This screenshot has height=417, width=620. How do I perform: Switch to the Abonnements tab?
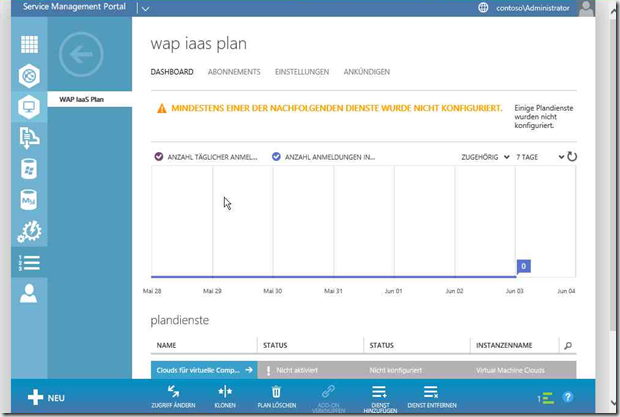(x=234, y=72)
